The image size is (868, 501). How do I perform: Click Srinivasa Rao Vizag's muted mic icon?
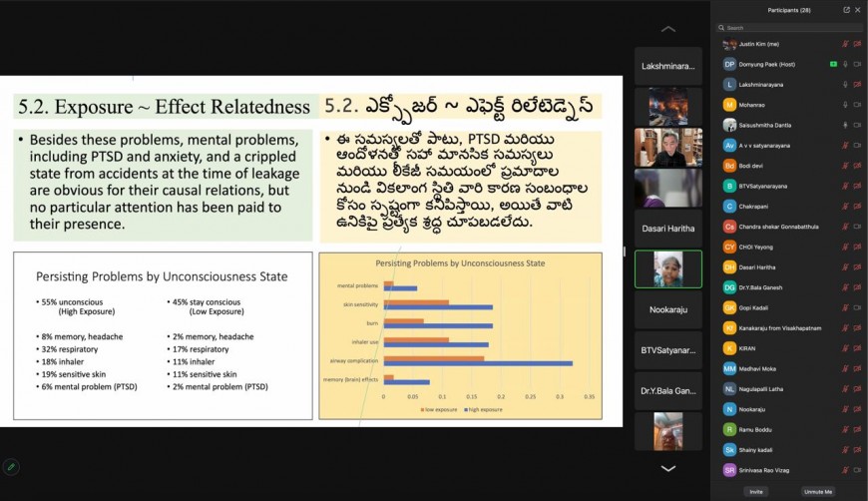pos(845,470)
